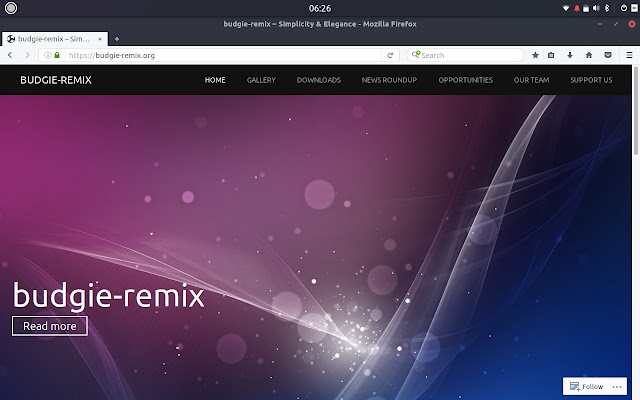The height and width of the screenshot is (400, 640).
Task: Select the budgie-remix browser tab
Action: tap(55, 39)
